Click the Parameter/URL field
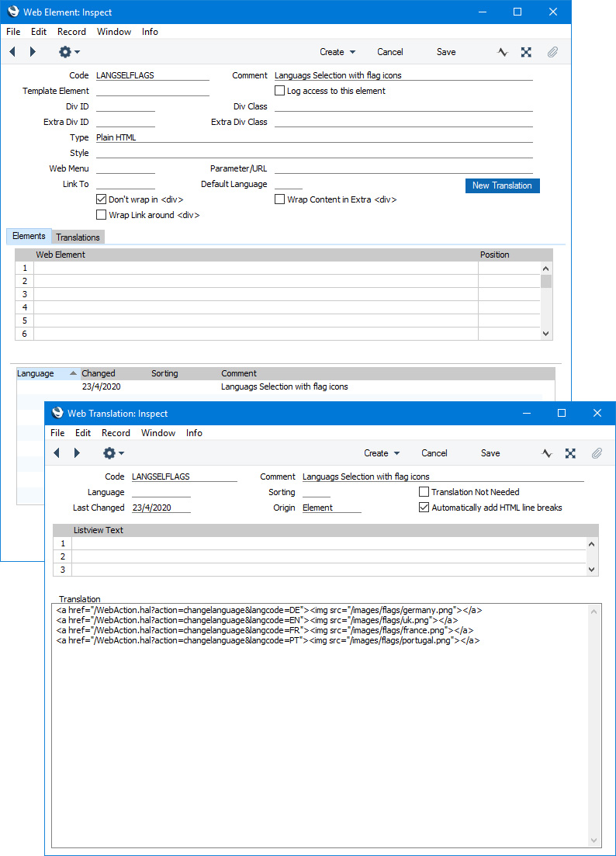616x856 pixels. tap(403, 168)
